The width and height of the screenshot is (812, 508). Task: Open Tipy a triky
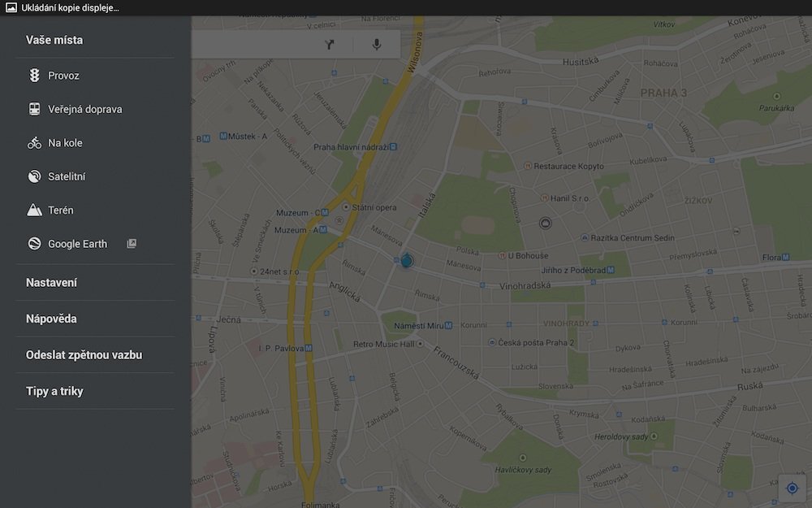click(54, 391)
